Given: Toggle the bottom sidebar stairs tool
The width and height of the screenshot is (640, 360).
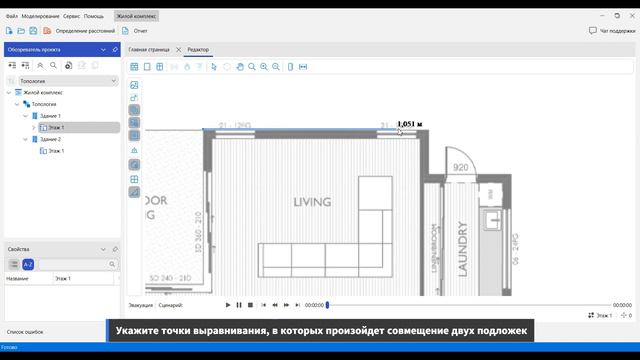Looking at the screenshot, I should pyautogui.click(x=134, y=192).
